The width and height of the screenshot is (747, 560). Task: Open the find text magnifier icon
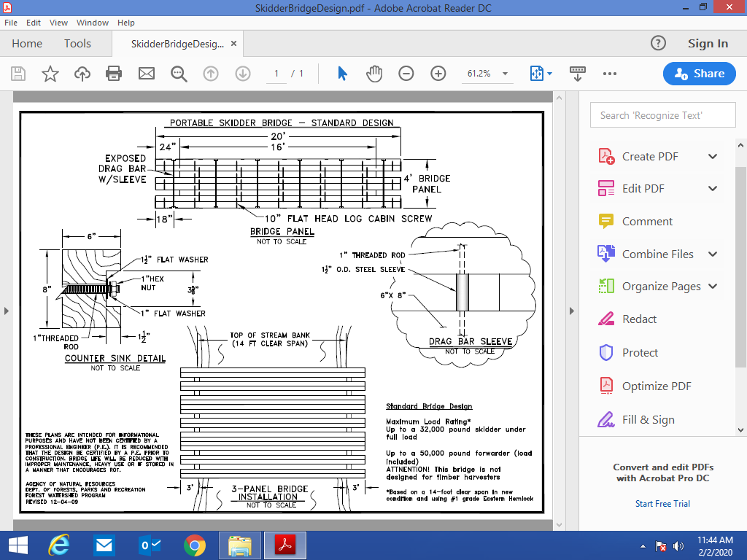tap(179, 74)
